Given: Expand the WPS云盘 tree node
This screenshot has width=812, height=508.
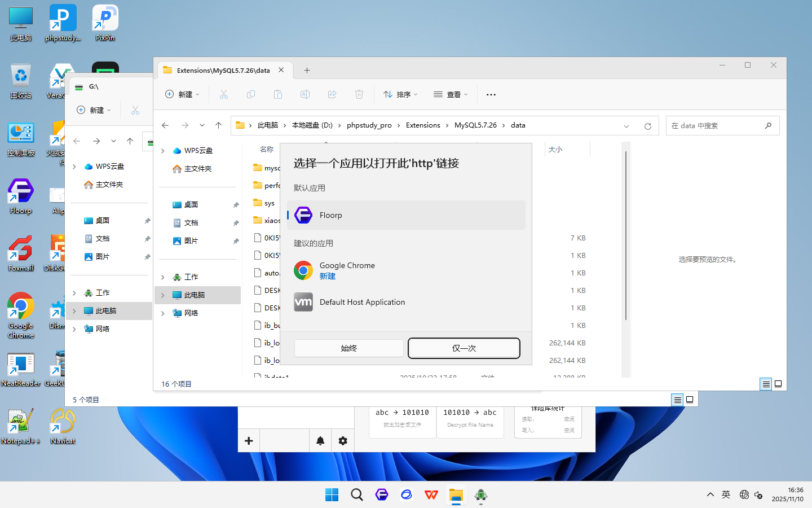Looking at the screenshot, I should tap(163, 151).
